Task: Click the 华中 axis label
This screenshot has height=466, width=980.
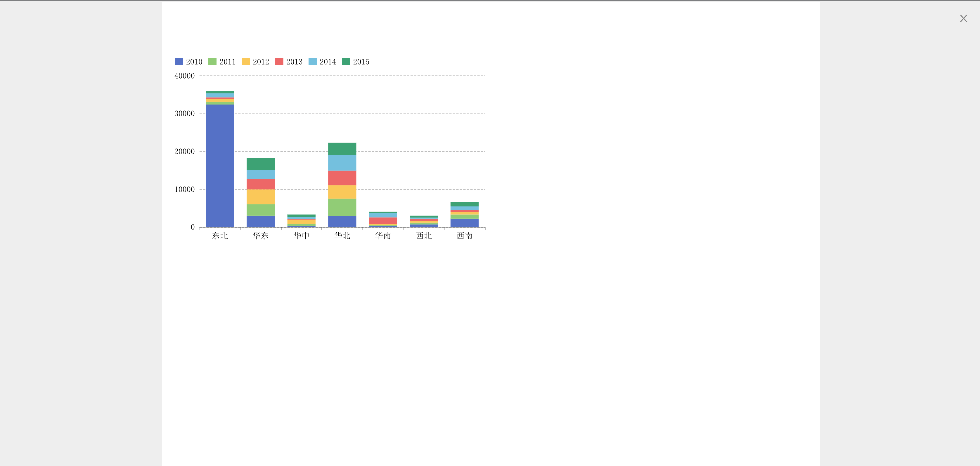Action: pos(301,236)
